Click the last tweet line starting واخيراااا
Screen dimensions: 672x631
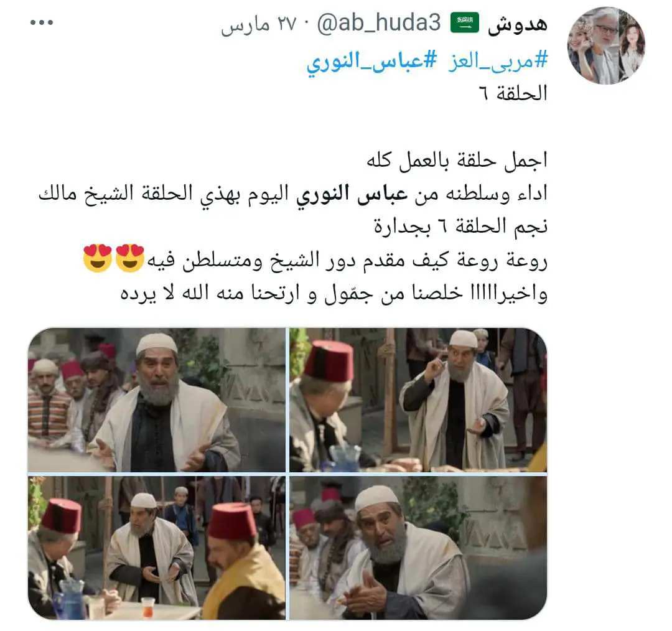click(334, 293)
